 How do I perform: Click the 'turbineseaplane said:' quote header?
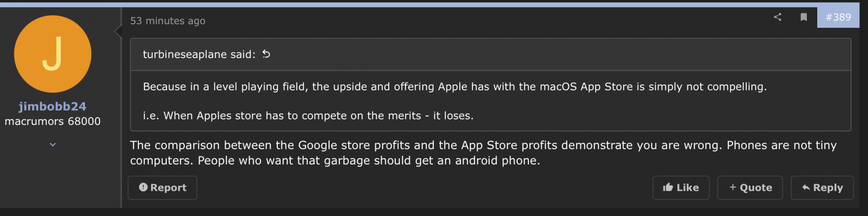199,54
